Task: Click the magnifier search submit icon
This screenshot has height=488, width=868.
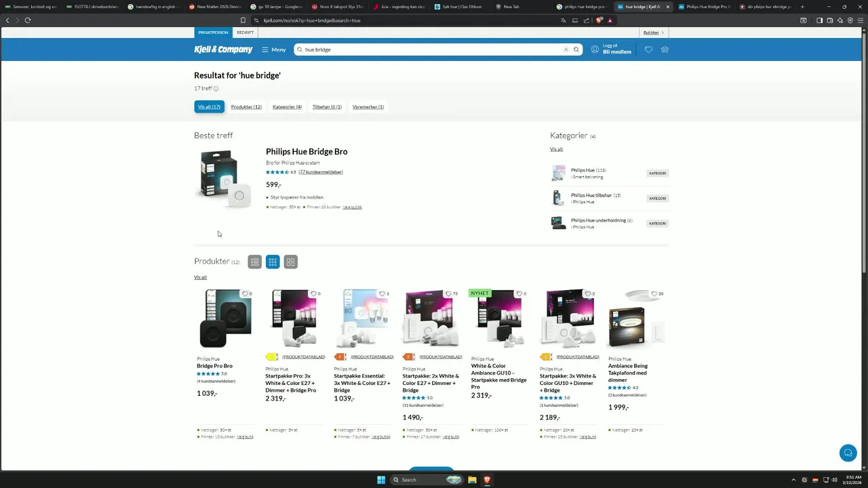Action: (x=576, y=49)
